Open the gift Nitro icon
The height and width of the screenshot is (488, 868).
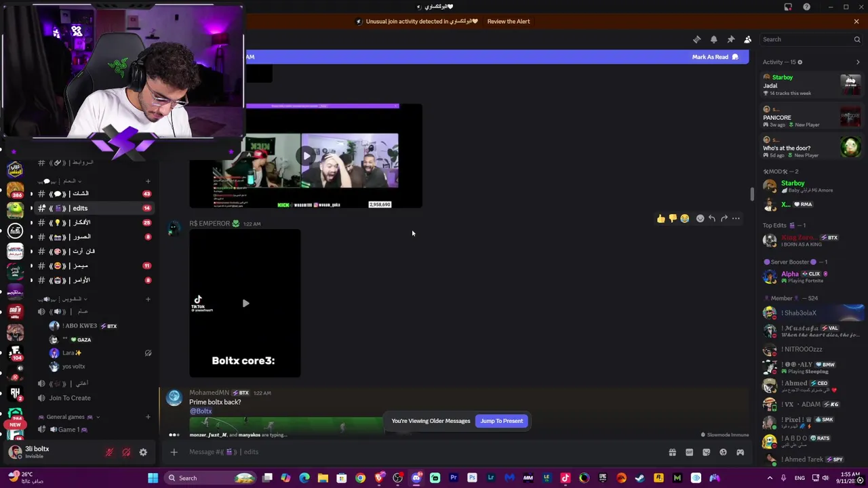672,452
